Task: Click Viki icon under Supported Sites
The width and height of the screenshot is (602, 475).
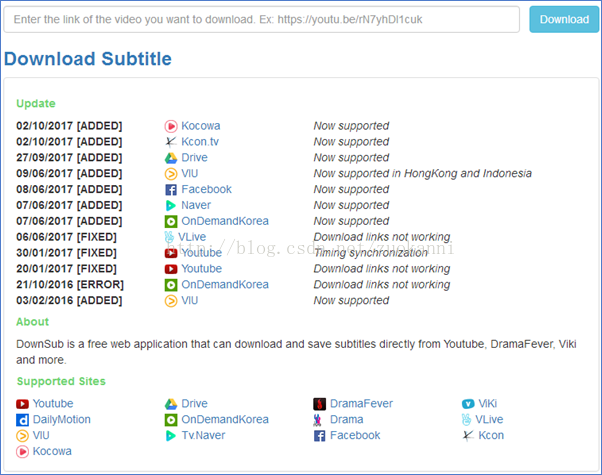Action: pyautogui.click(x=468, y=404)
